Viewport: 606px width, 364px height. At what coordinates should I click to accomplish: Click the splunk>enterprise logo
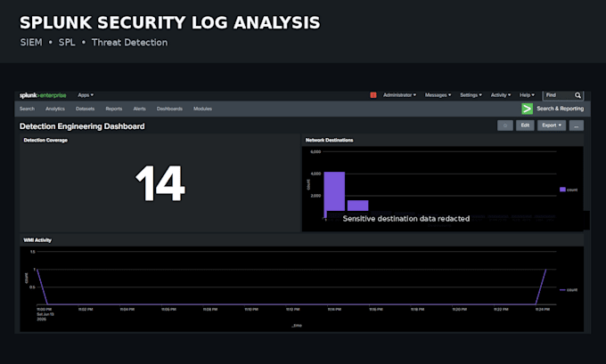tap(43, 95)
